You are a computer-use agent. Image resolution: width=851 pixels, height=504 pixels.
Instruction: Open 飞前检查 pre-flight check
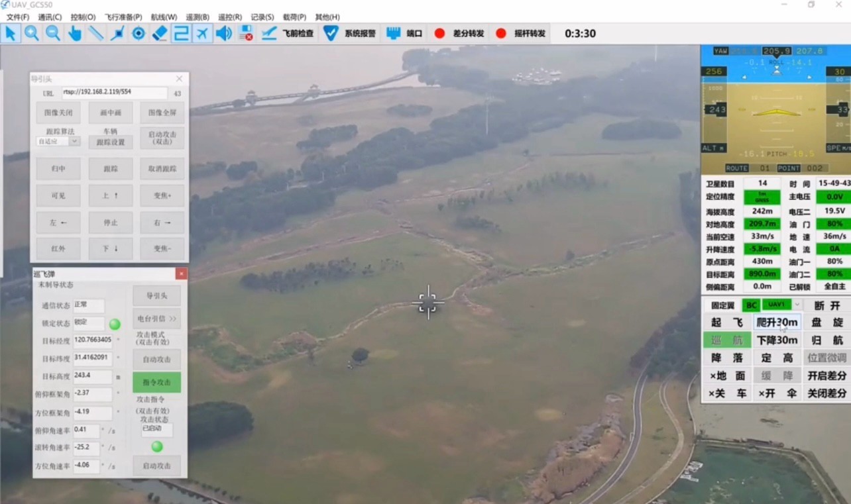288,33
